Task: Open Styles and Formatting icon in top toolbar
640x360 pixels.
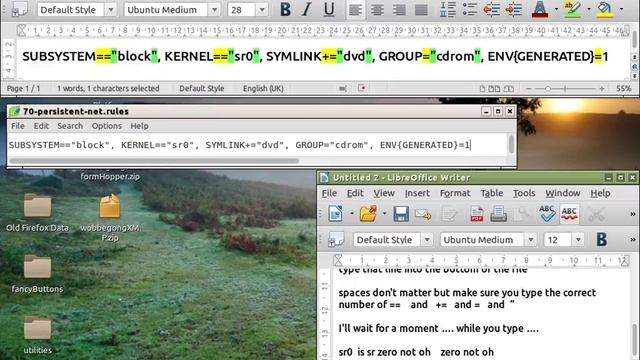Action: pyautogui.click(x=19, y=9)
